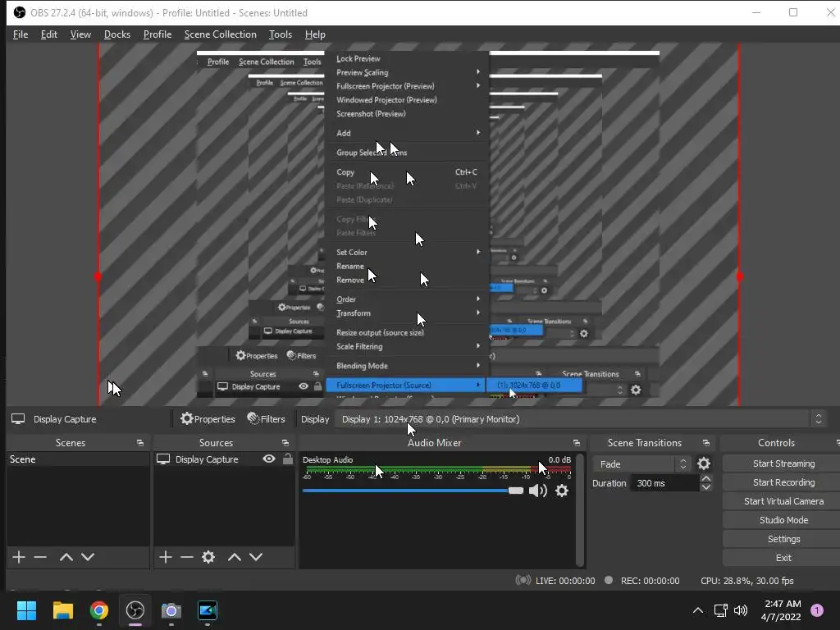
Task: Expand Set Color submenu
Action: (407, 252)
